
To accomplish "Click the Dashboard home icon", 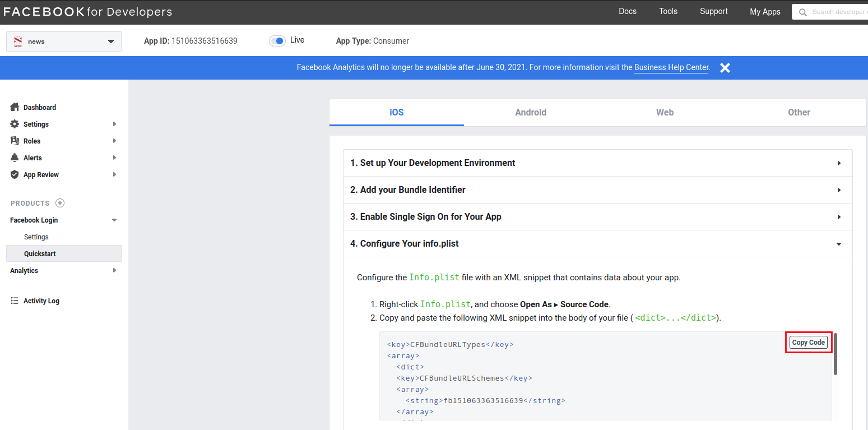I will coord(14,107).
